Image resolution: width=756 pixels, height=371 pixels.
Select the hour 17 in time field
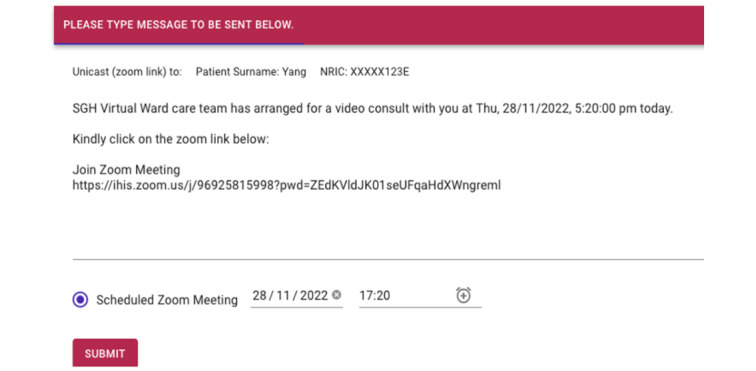coord(365,295)
